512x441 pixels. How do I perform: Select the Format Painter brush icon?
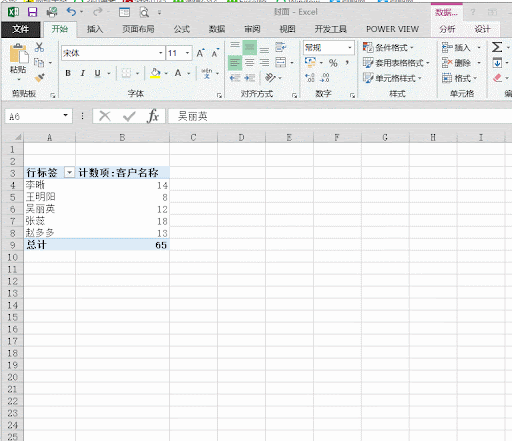pos(39,78)
